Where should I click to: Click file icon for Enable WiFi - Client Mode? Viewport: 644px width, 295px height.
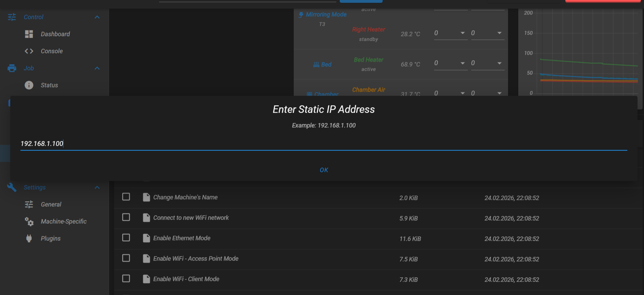[x=147, y=279]
